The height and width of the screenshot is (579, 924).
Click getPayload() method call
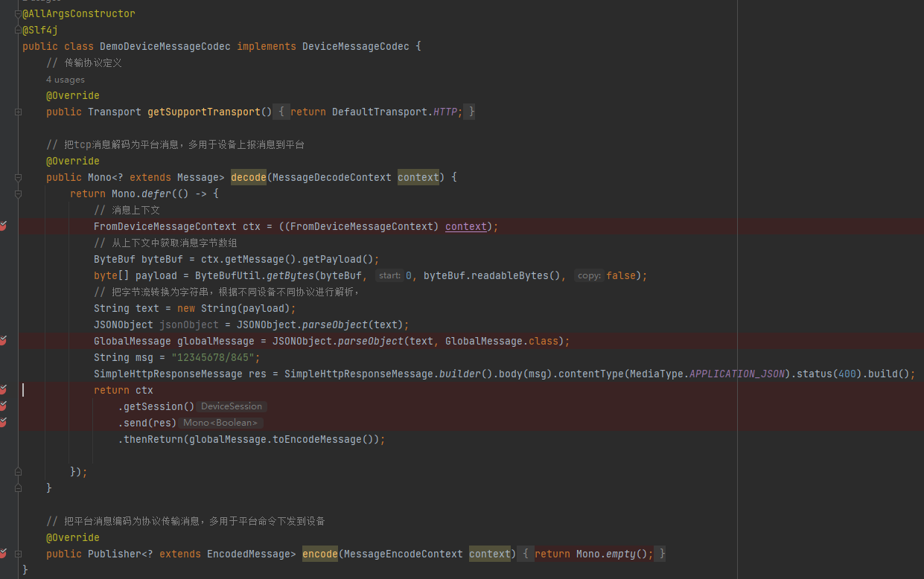[338, 259]
